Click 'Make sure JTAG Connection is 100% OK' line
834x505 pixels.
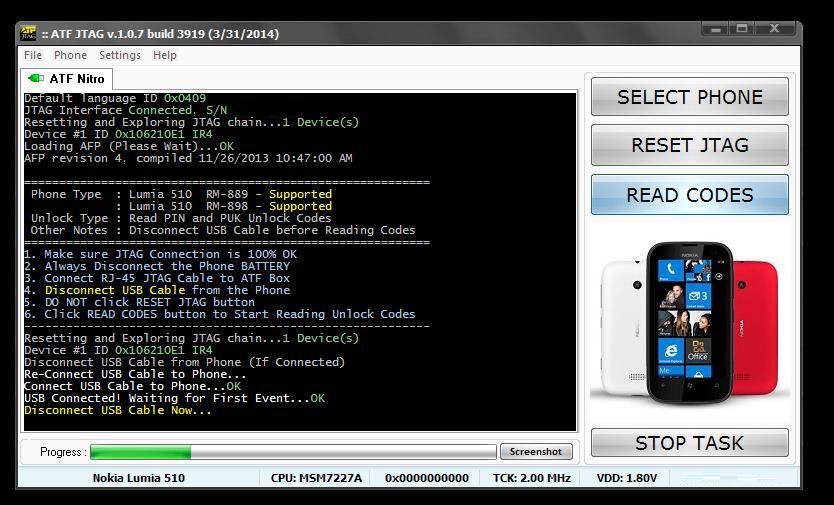(161, 254)
